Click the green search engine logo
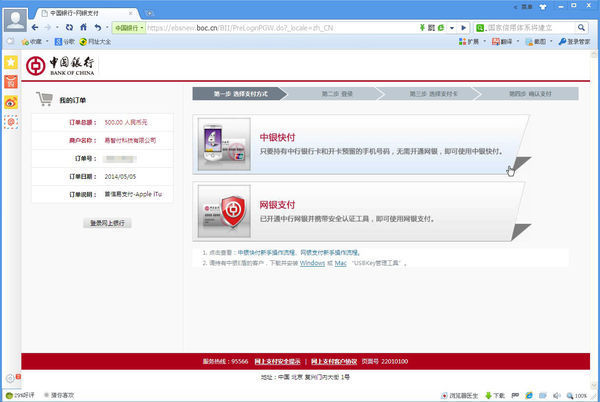Screen dimensions: 600x402 tap(480, 28)
